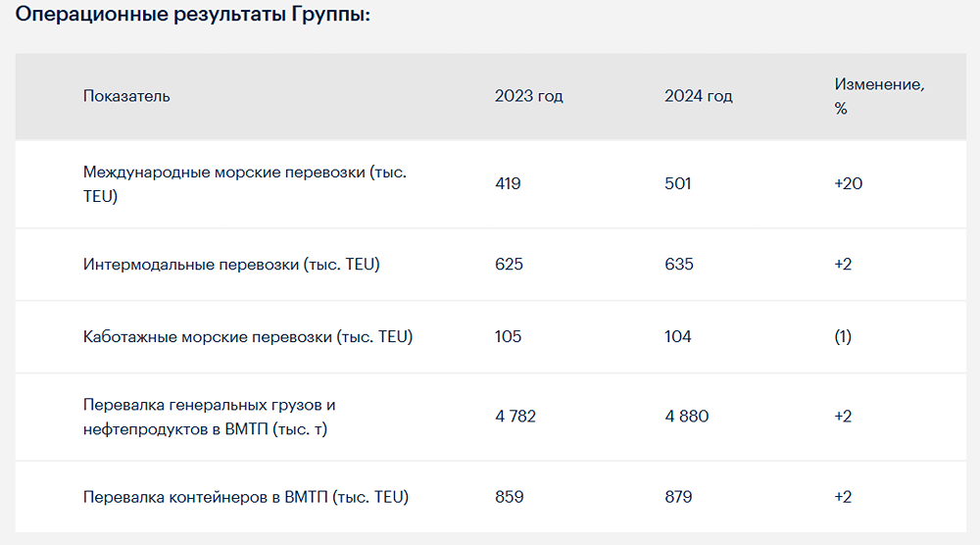Image resolution: width=980 pixels, height=545 pixels.
Task: Click the +20 change value
Action: point(849,184)
